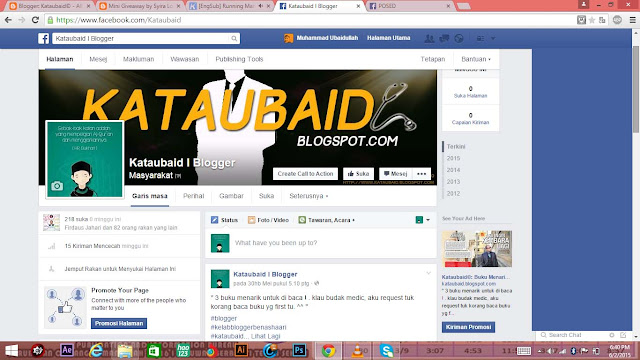Click the Suka like button on the cover
The width and height of the screenshot is (640, 360).
(358, 174)
